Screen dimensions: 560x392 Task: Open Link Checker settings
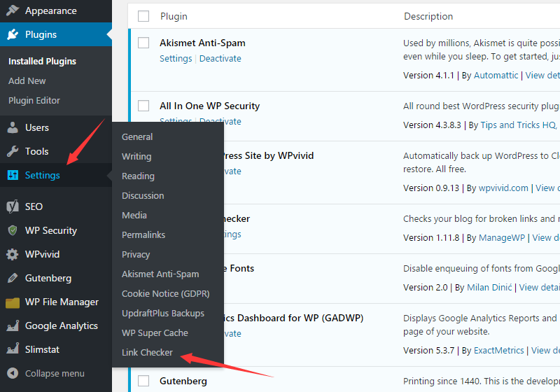[x=147, y=352]
